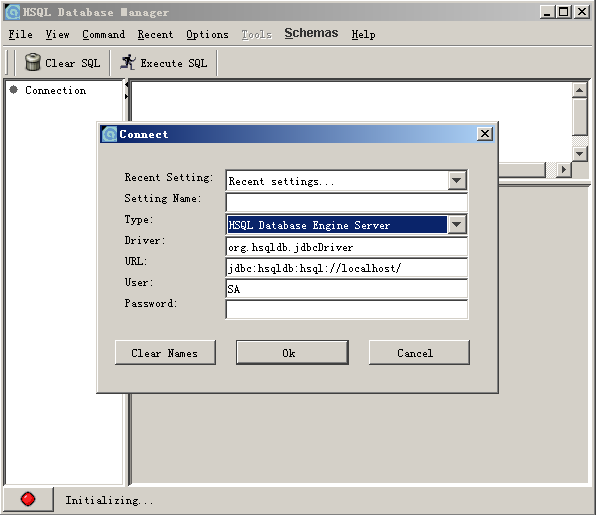Focus the Setting Name input field
Screen dimensions: 596x515
pyautogui.click(x=346, y=202)
